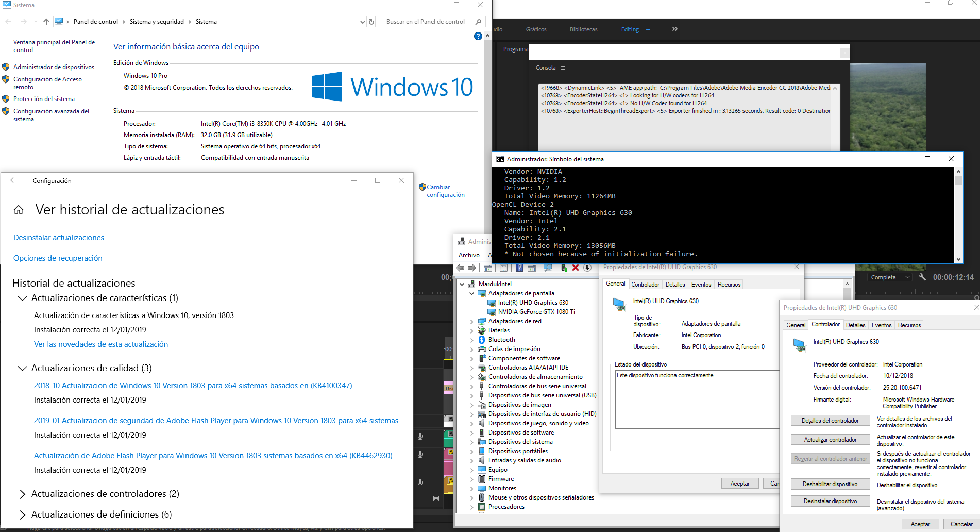Screen dimensions: 980x532
Task: Uninstall device red X icon
Action: click(576, 268)
